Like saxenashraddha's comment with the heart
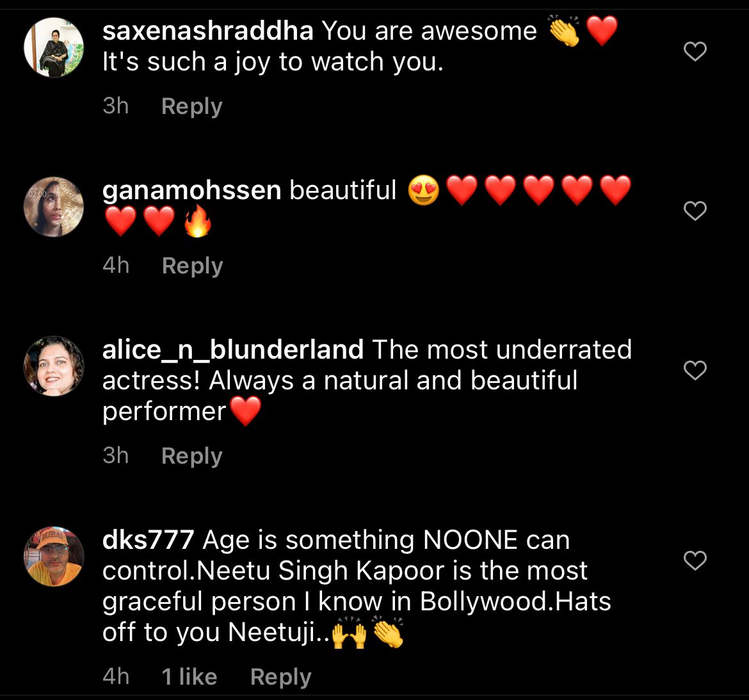Viewport: 749px width, 700px height. [x=695, y=51]
